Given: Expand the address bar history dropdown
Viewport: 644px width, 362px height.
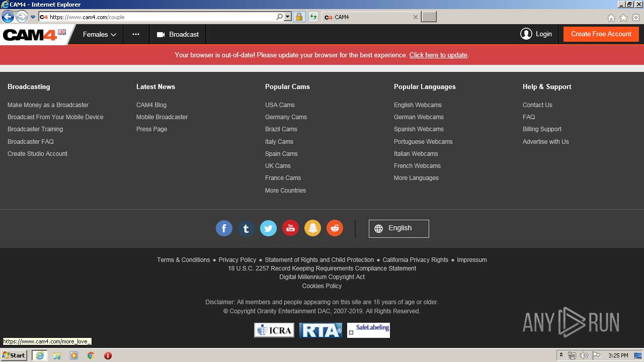Looking at the screenshot, I should click(x=288, y=17).
